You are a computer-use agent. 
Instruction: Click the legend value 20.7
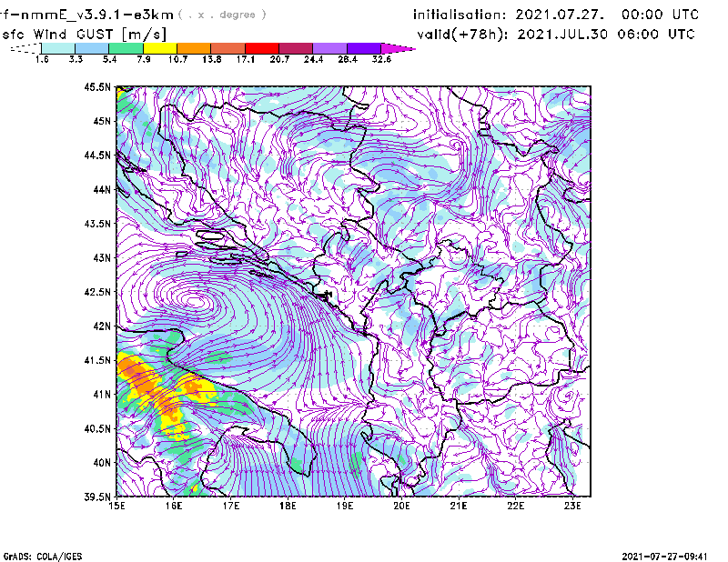click(279, 59)
